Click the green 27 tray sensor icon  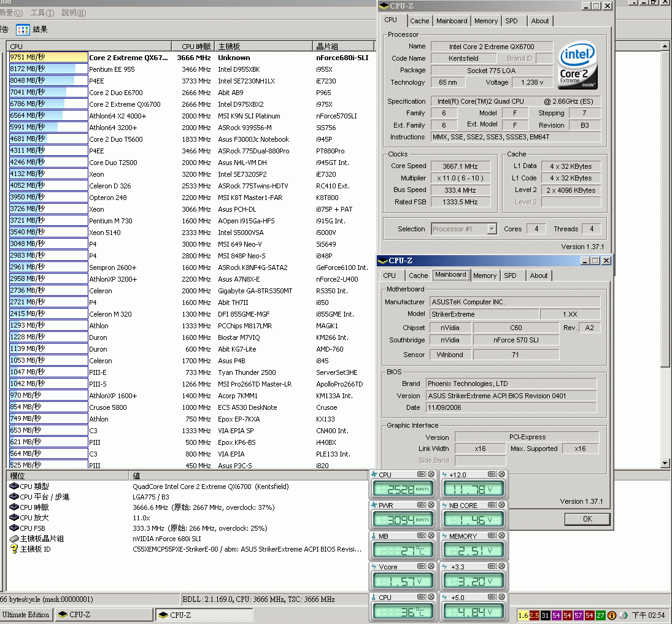[600, 615]
